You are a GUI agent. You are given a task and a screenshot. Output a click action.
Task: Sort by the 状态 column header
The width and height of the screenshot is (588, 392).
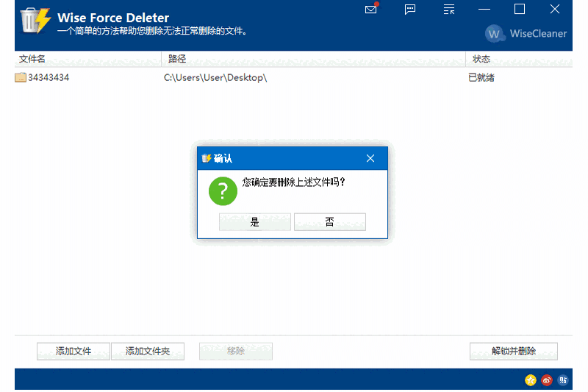coord(519,60)
